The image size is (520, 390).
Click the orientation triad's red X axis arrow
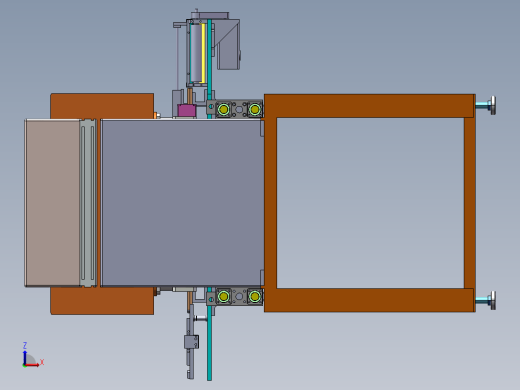33,364
